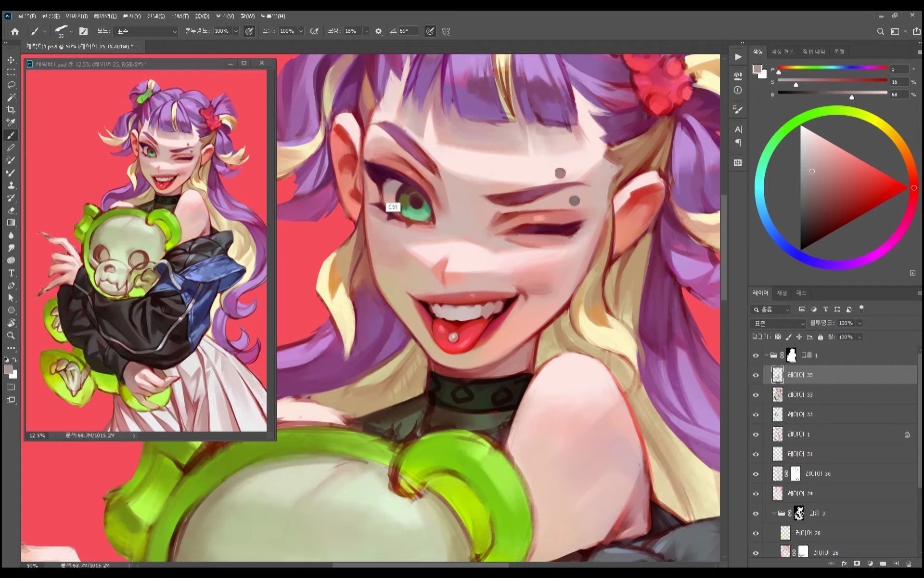This screenshot has width=924, height=578.
Task: Select the Eyedropper tool
Action: (x=11, y=122)
